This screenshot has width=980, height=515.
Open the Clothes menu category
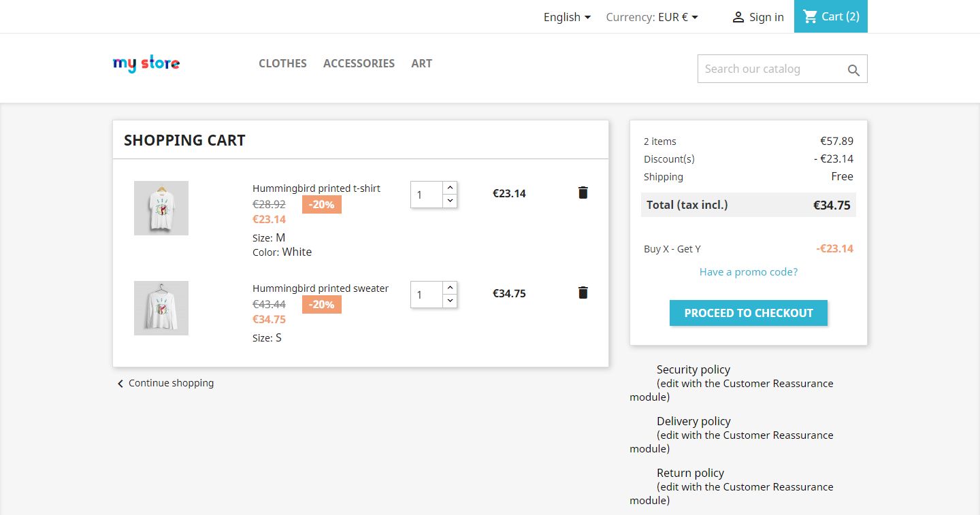click(282, 63)
